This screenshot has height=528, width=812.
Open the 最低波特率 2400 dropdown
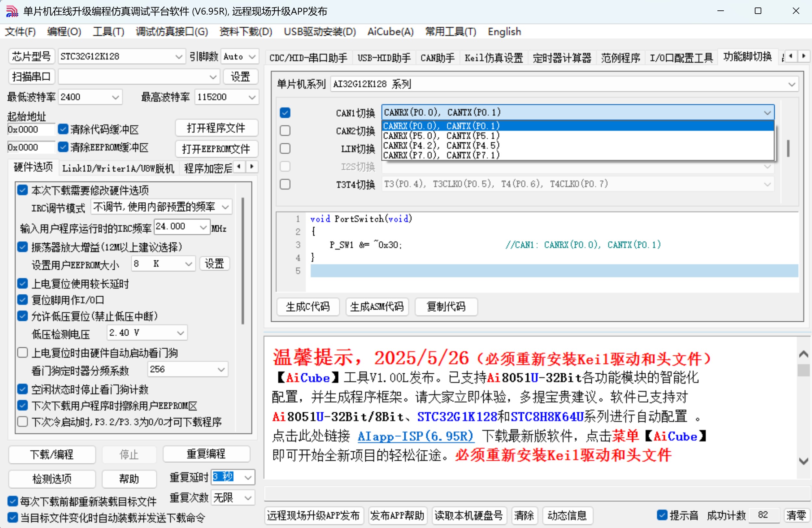90,97
